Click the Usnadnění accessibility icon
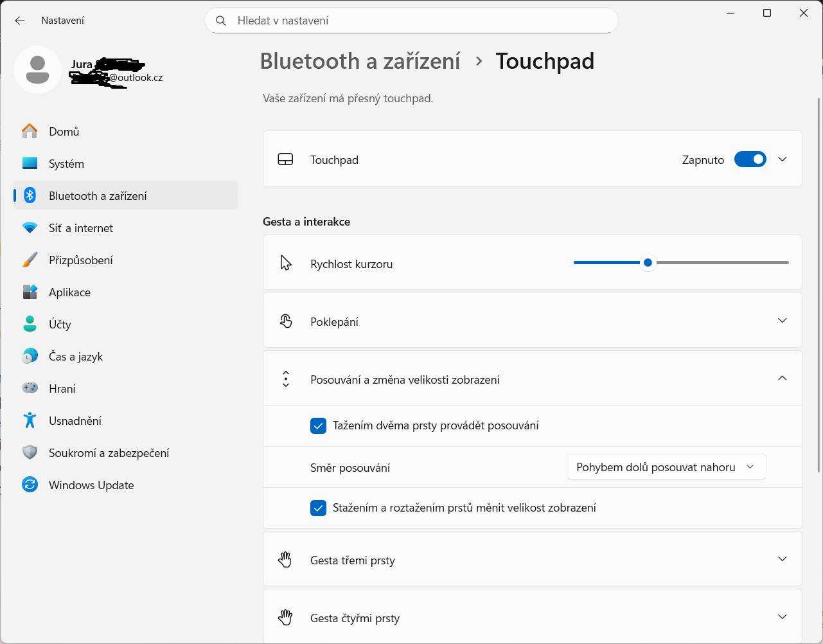 tap(30, 420)
